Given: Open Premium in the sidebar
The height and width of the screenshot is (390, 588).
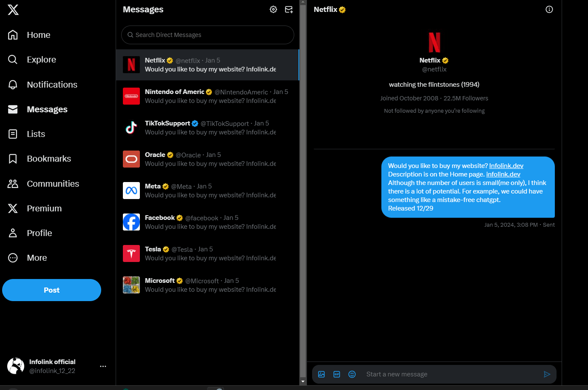Looking at the screenshot, I should (x=35, y=208).
